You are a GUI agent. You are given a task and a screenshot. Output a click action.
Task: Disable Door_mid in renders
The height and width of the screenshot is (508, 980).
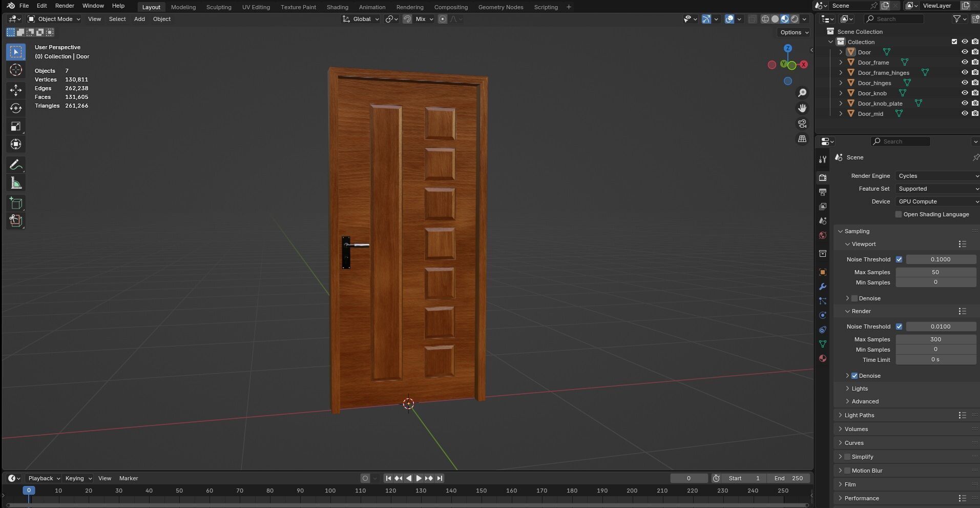click(975, 113)
